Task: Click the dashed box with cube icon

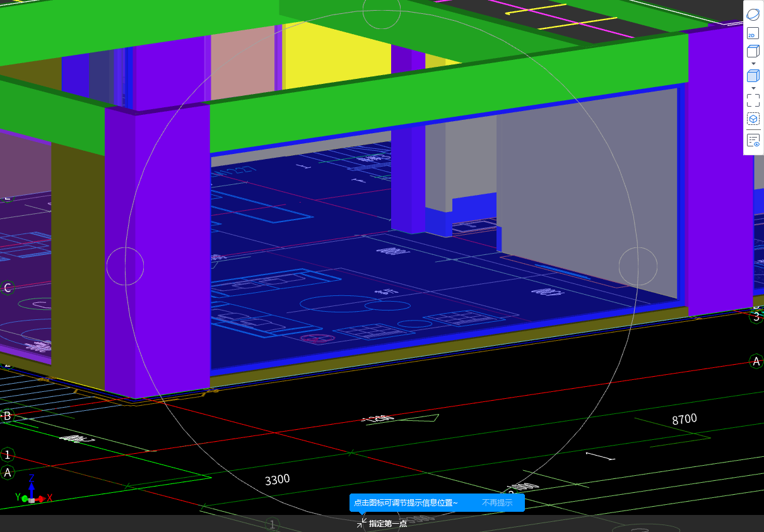Action: tap(753, 119)
